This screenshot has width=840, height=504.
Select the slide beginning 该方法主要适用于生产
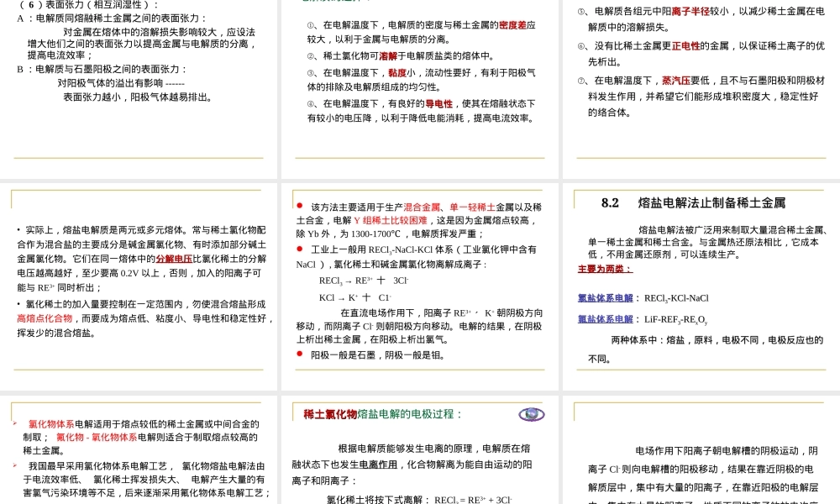pos(420,286)
